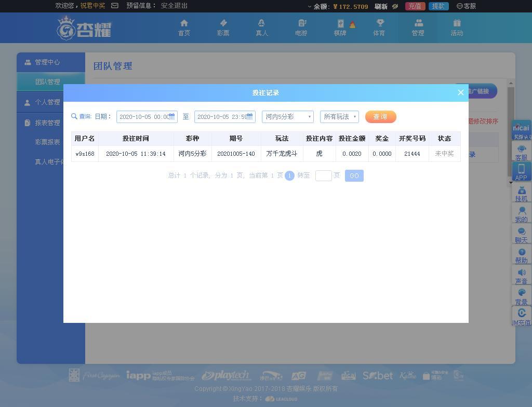Expand the 河内5分彩 lottery dropdown

click(x=288, y=117)
